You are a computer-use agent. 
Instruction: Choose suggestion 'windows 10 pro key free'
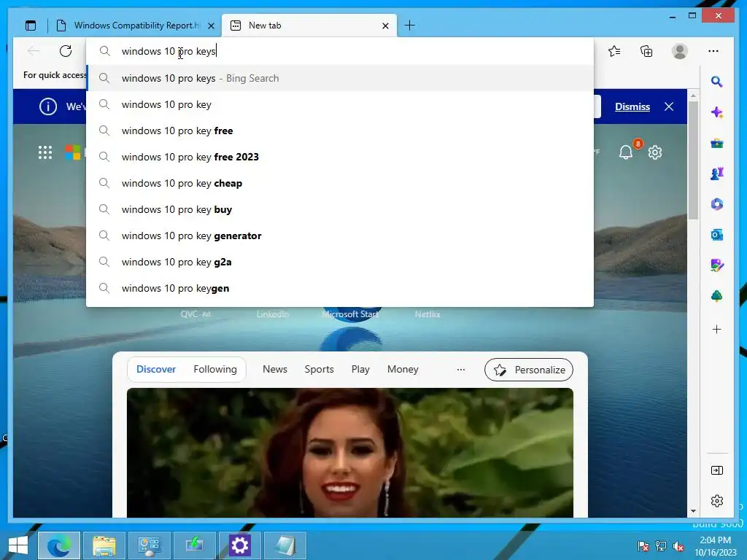[340, 131]
